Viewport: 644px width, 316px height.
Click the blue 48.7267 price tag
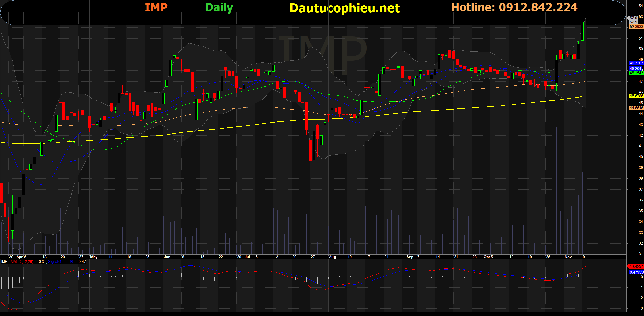click(x=636, y=63)
